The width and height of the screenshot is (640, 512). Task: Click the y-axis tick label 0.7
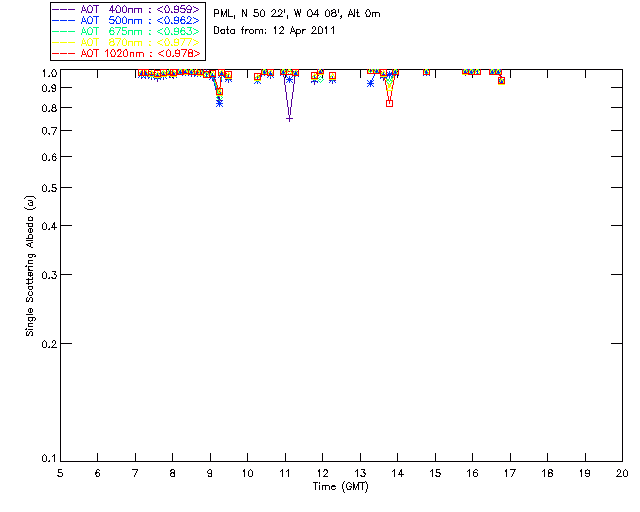pyautogui.click(x=49, y=131)
